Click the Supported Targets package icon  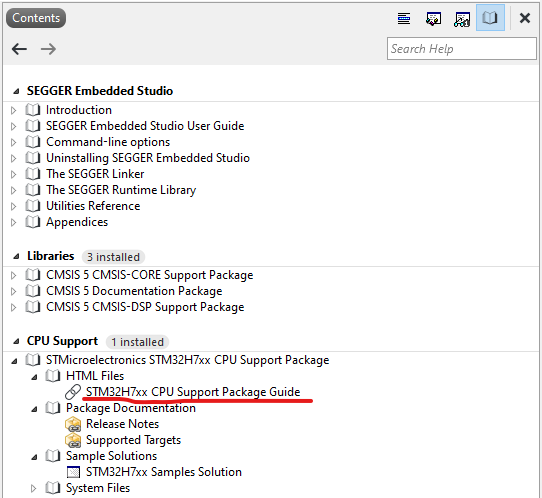pyautogui.click(x=73, y=440)
